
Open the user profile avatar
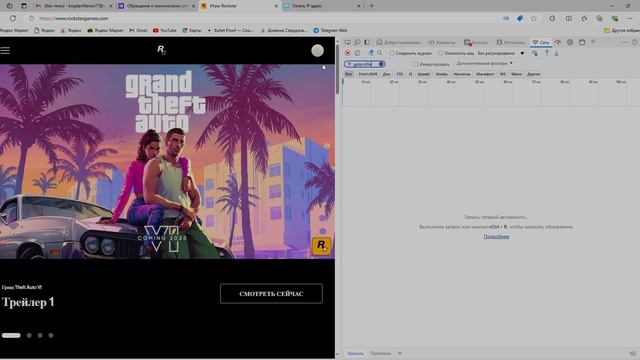(317, 51)
